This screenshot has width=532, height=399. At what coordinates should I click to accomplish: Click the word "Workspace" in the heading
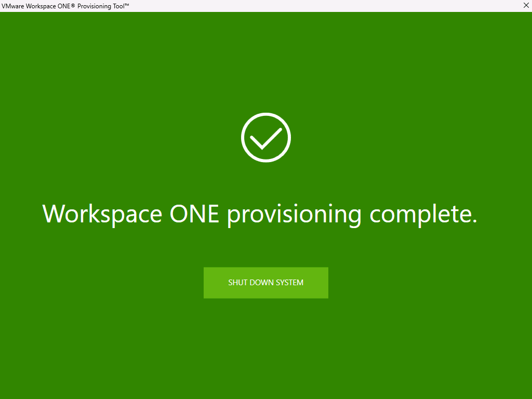102,214
